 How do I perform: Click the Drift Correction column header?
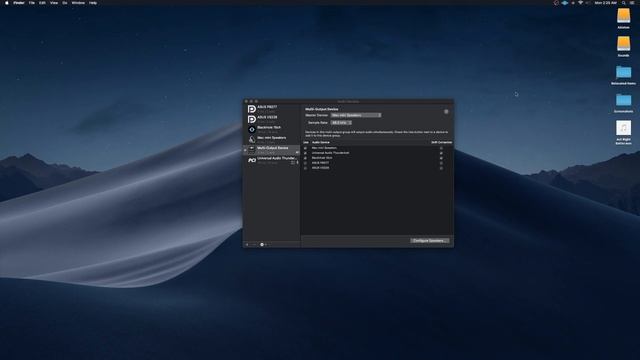click(441, 142)
